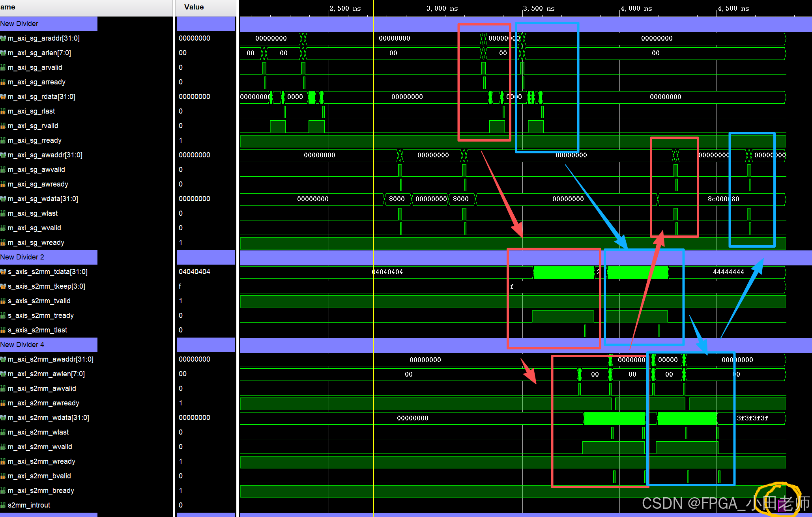Click the m_axi_s2mm_wdata[31:0] bus icon
Screen dimensions: 812x517
click(3, 418)
